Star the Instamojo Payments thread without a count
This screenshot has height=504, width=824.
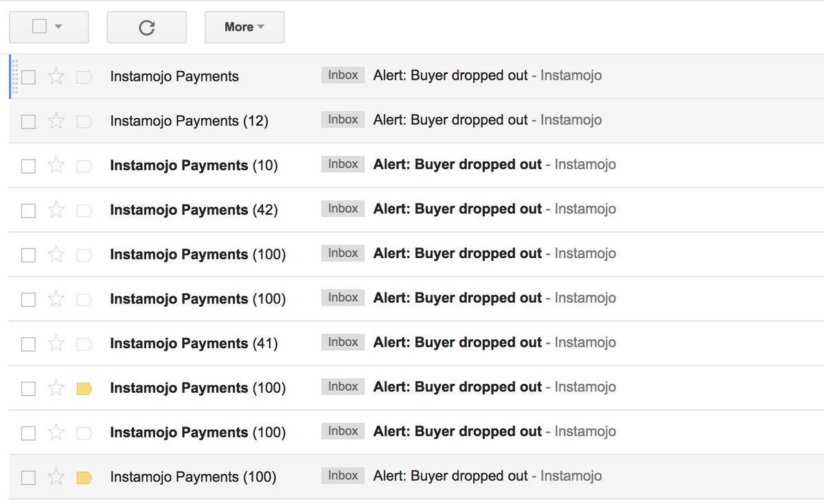56,76
